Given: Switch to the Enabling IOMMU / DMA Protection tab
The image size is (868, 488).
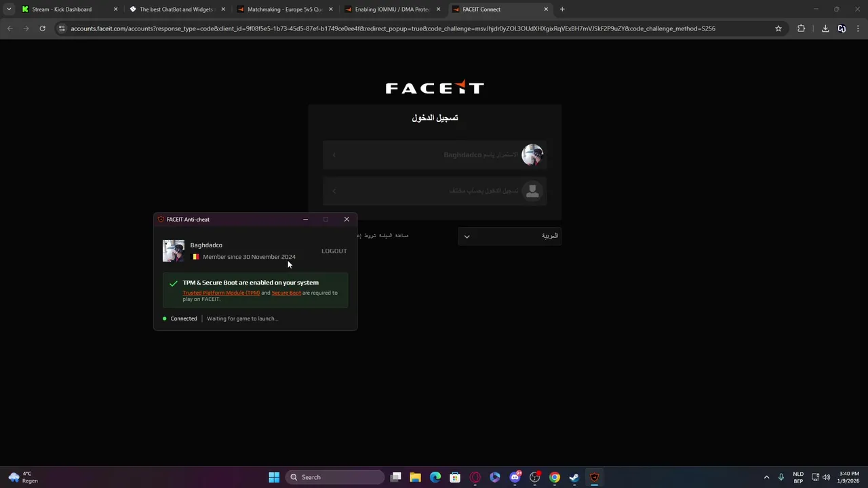Looking at the screenshot, I should [x=392, y=9].
